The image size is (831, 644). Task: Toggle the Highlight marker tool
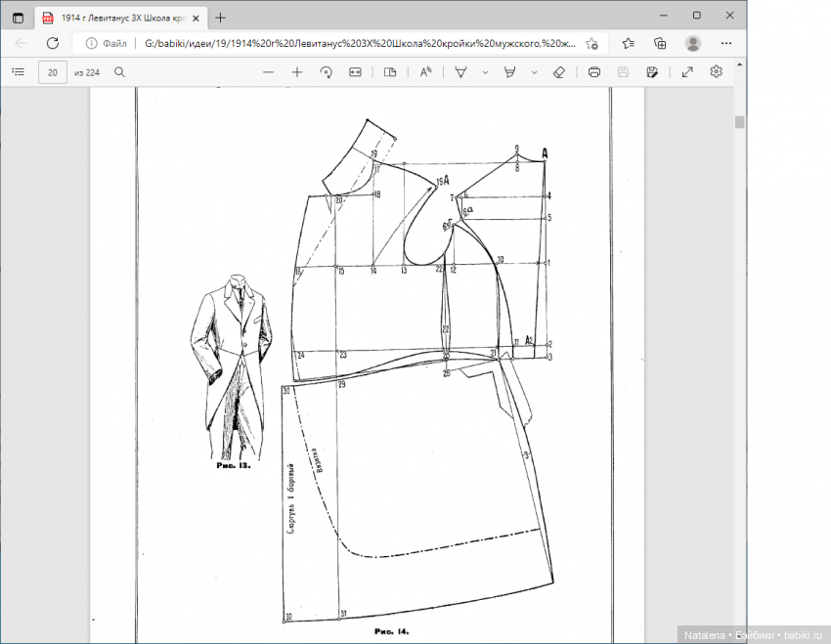(509, 71)
